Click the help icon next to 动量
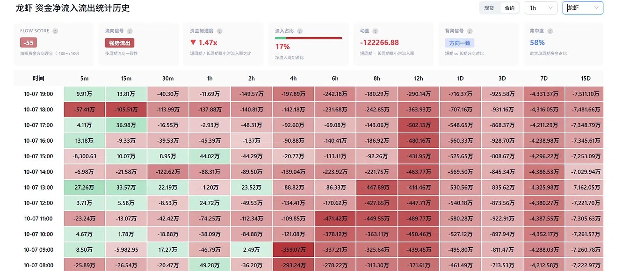Screen dimensions: 644x271 [x=376, y=31]
